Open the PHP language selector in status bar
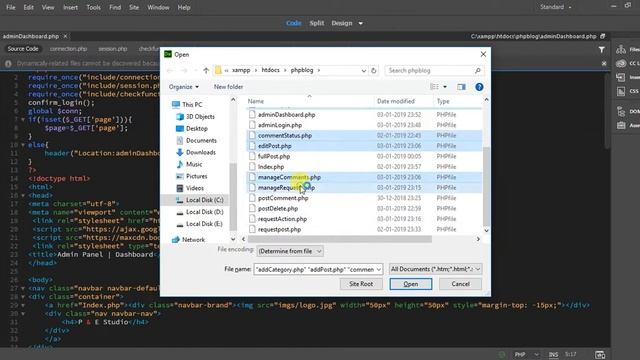This screenshot has width=640, height=360. [527, 354]
